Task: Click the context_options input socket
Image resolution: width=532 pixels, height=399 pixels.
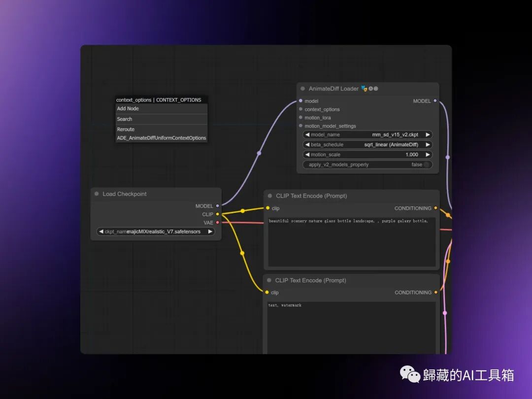Action: point(300,109)
